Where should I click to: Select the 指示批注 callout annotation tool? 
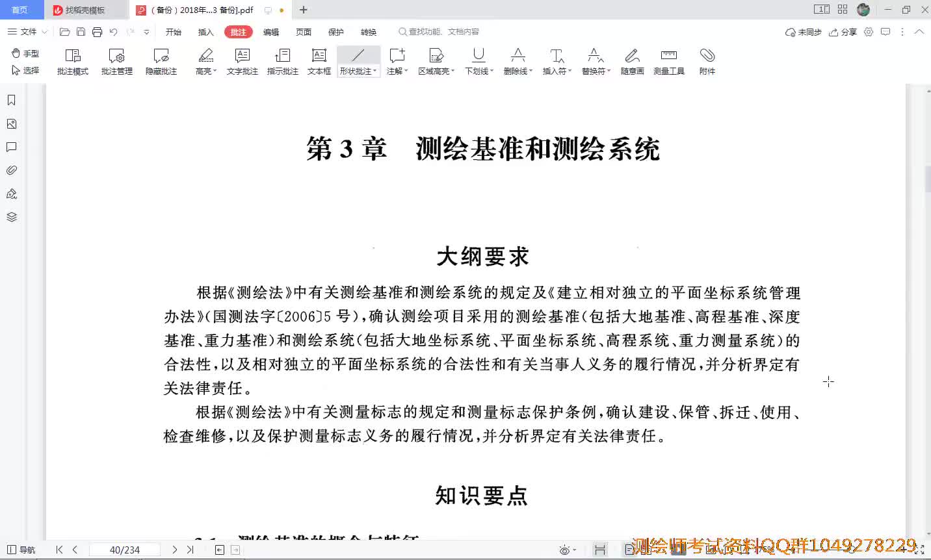point(282,61)
